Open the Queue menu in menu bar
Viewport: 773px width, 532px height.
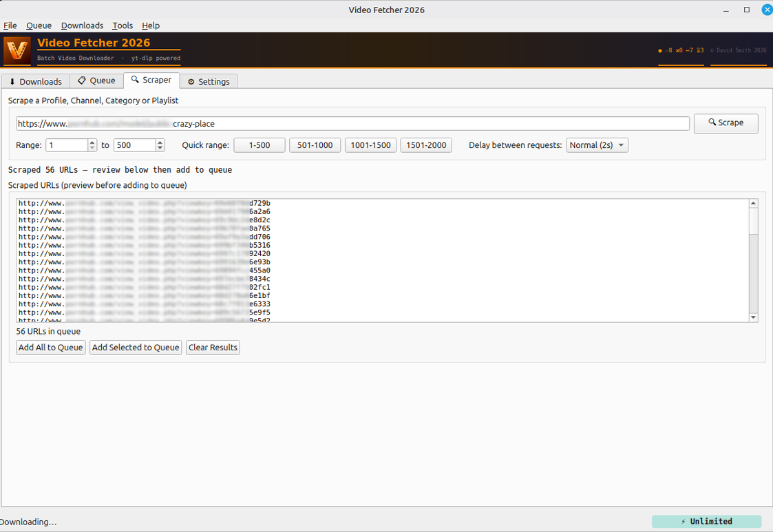39,25
